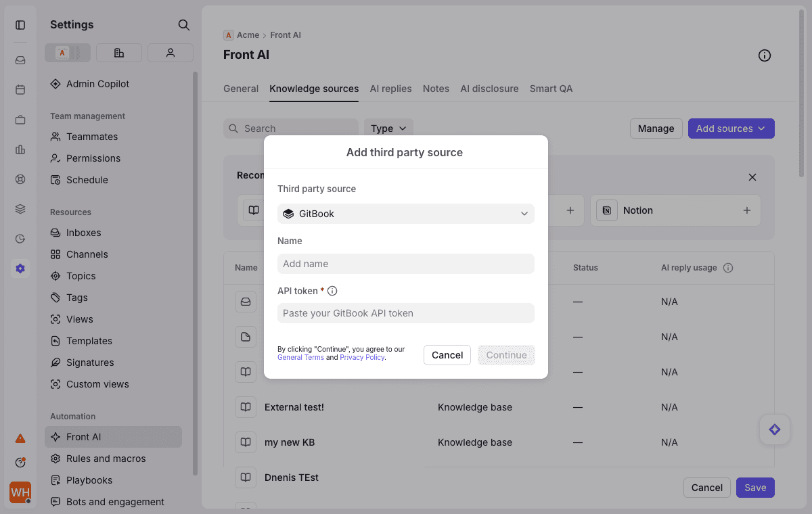Open the Type filter dropdown
Image resolution: width=812 pixels, height=514 pixels.
388,128
